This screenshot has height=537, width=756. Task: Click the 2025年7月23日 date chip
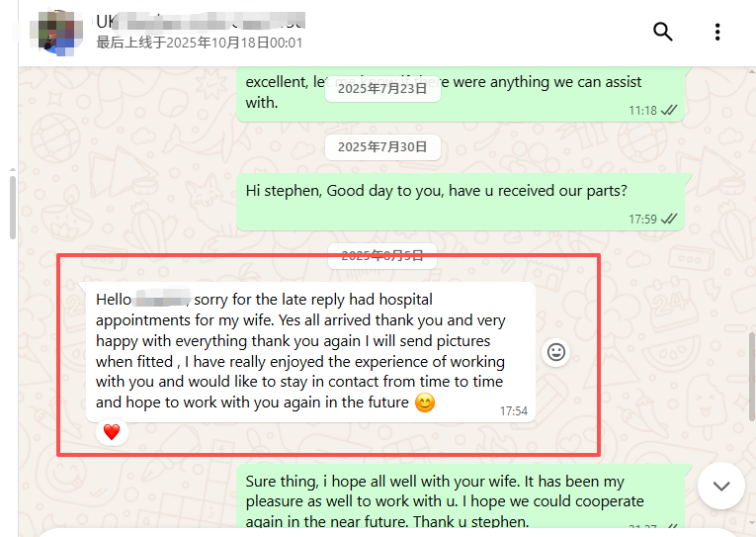click(382, 88)
